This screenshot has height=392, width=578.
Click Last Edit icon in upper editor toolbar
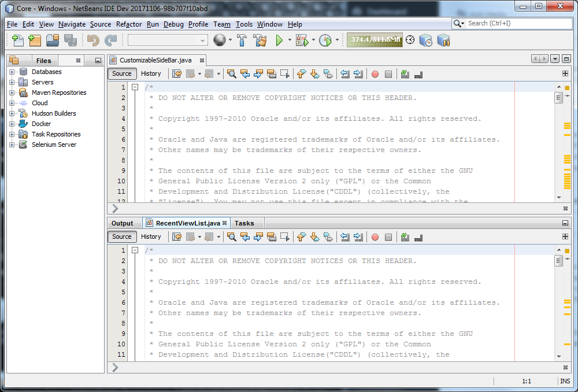177,74
